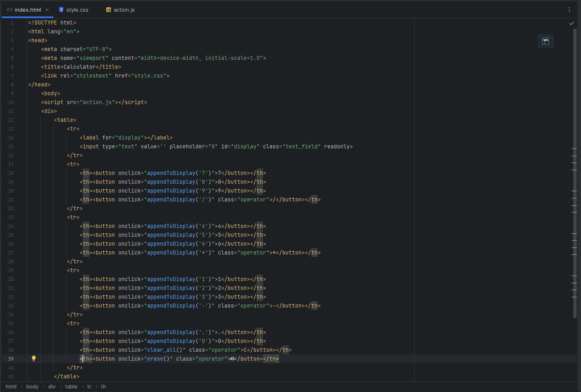The image size is (581, 392).
Task: Switch to the style.css tab
Action: coord(73,10)
